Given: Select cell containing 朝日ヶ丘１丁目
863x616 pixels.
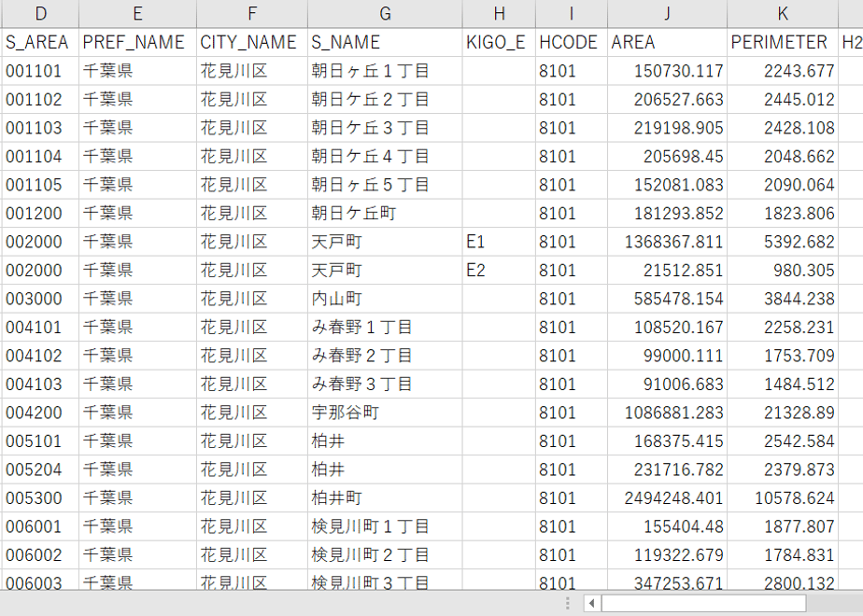Looking at the screenshot, I should click(385, 71).
